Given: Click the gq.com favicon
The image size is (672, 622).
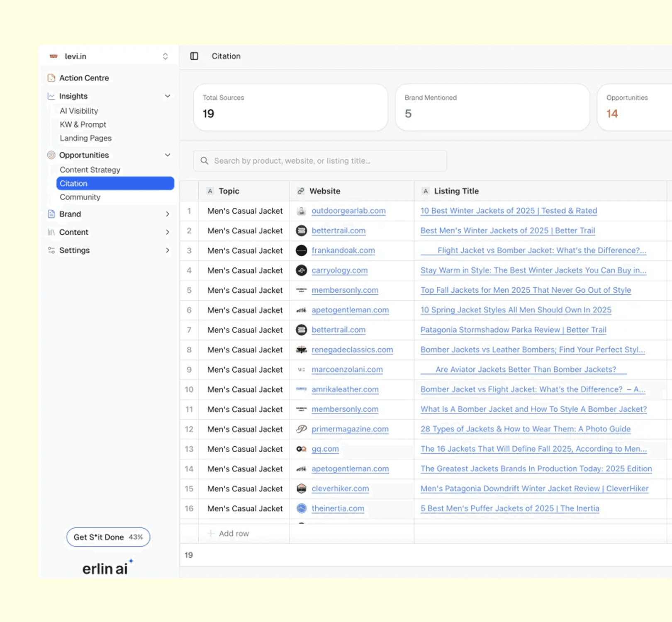Looking at the screenshot, I should click(302, 449).
